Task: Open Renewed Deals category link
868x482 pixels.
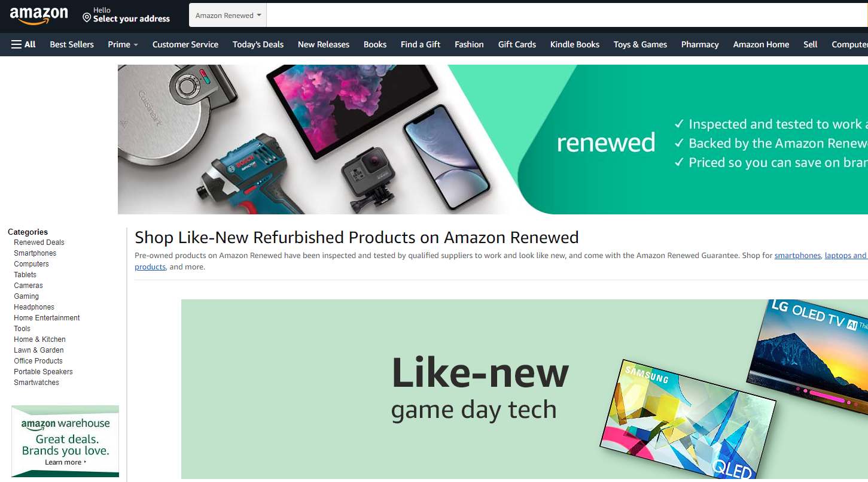Action: [x=39, y=242]
